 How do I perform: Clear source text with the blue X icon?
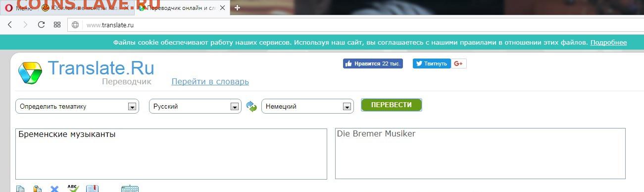coord(54,189)
